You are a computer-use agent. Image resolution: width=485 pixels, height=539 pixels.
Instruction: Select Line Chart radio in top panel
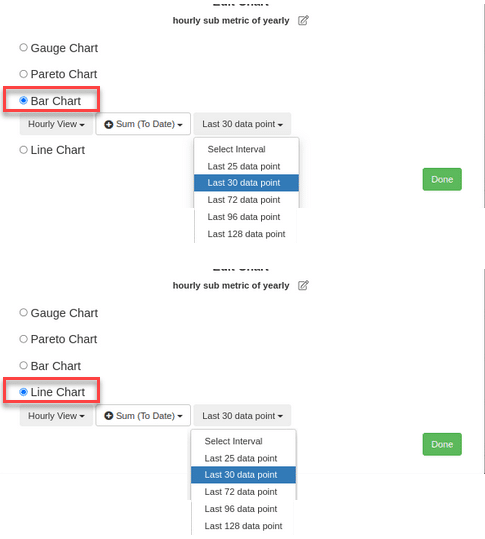coord(23,150)
